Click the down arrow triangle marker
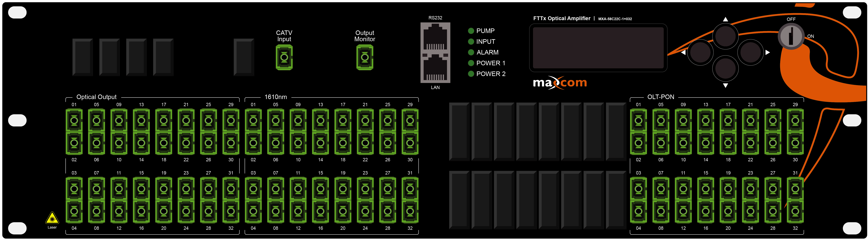 (x=725, y=86)
